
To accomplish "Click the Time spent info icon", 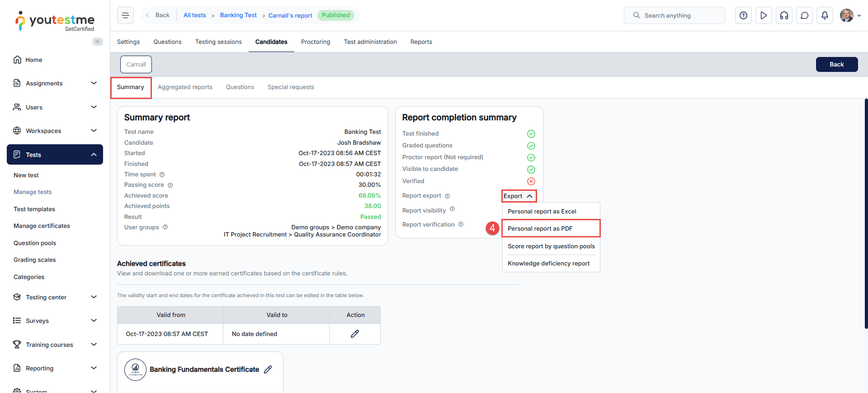I will coord(162,175).
